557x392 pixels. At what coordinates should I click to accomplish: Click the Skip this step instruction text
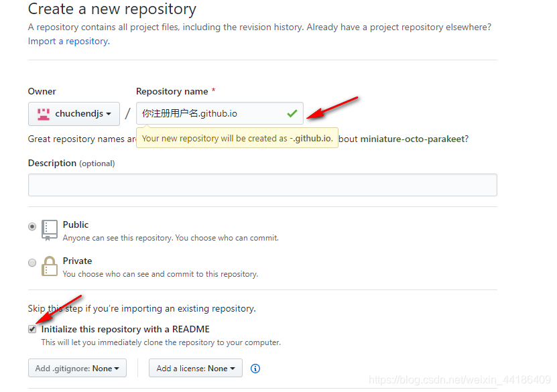[x=141, y=308]
